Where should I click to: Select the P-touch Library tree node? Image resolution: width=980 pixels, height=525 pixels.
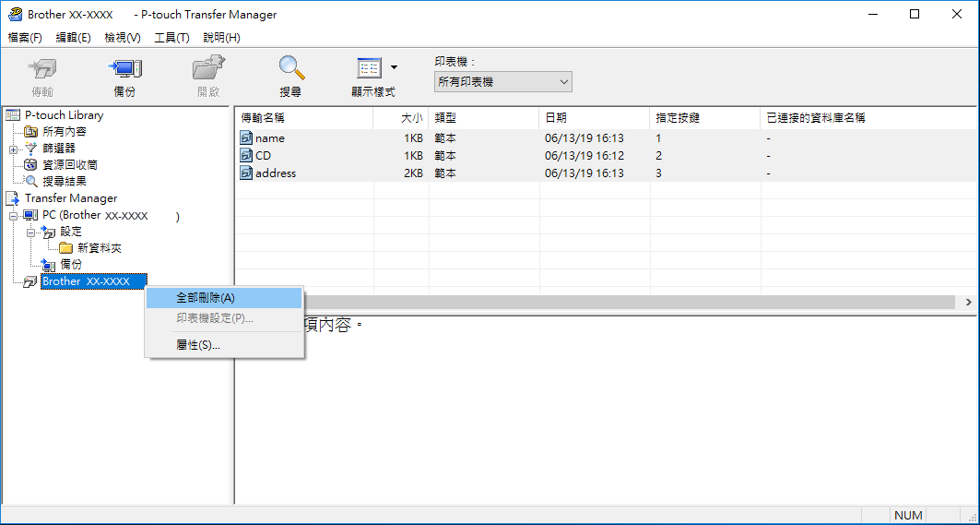[x=64, y=115]
